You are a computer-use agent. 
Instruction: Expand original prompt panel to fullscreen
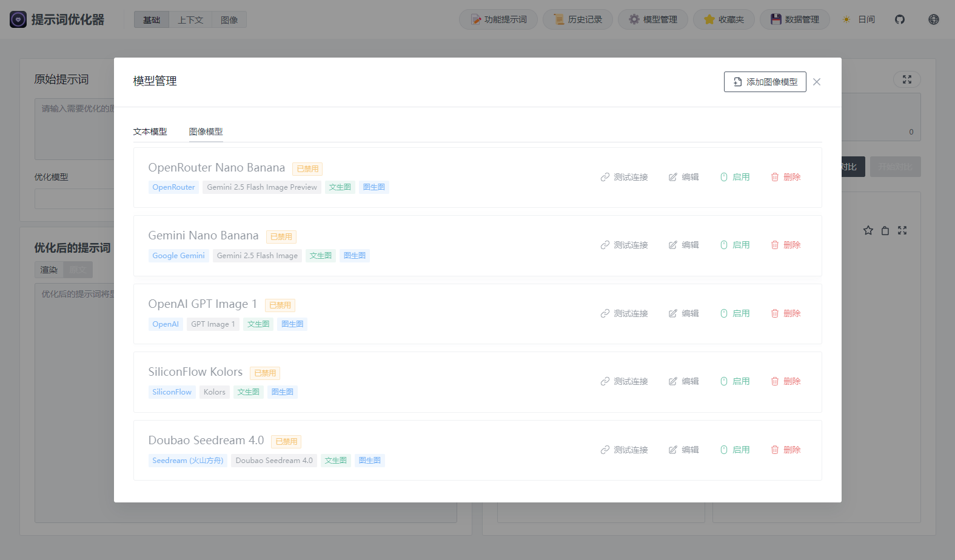[906, 79]
